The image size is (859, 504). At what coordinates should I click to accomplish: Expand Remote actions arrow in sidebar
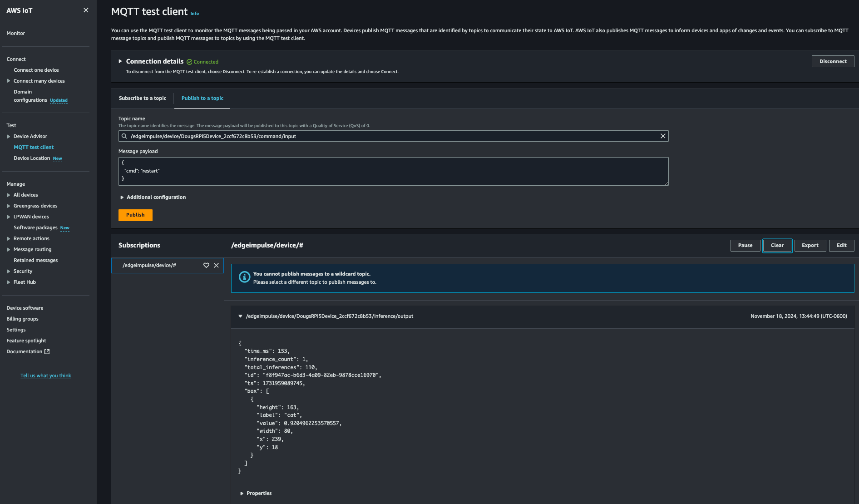tap(8, 238)
